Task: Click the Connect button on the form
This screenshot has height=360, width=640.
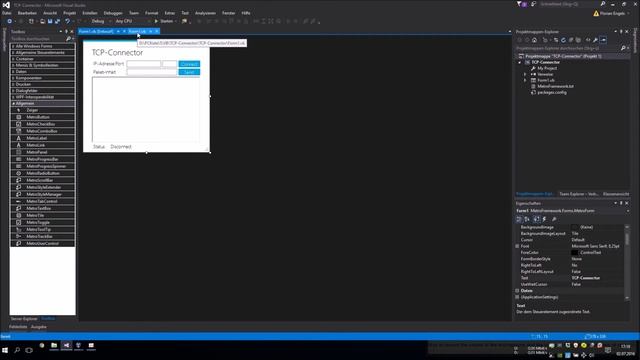Action: pyautogui.click(x=189, y=64)
